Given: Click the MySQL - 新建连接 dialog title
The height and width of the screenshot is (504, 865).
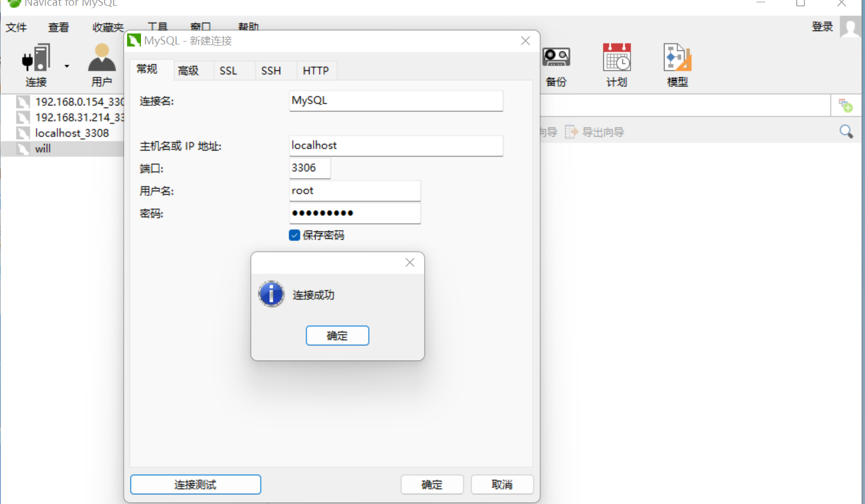Looking at the screenshot, I should (x=188, y=41).
